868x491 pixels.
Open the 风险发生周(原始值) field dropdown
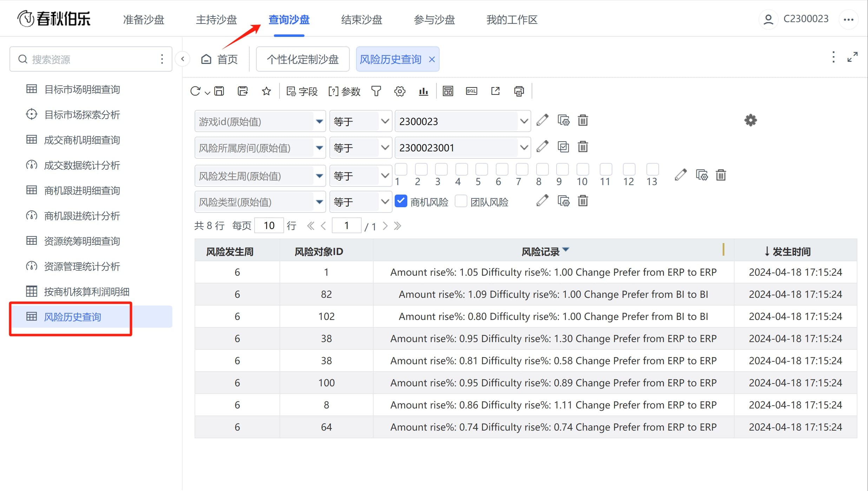click(260, 176)
